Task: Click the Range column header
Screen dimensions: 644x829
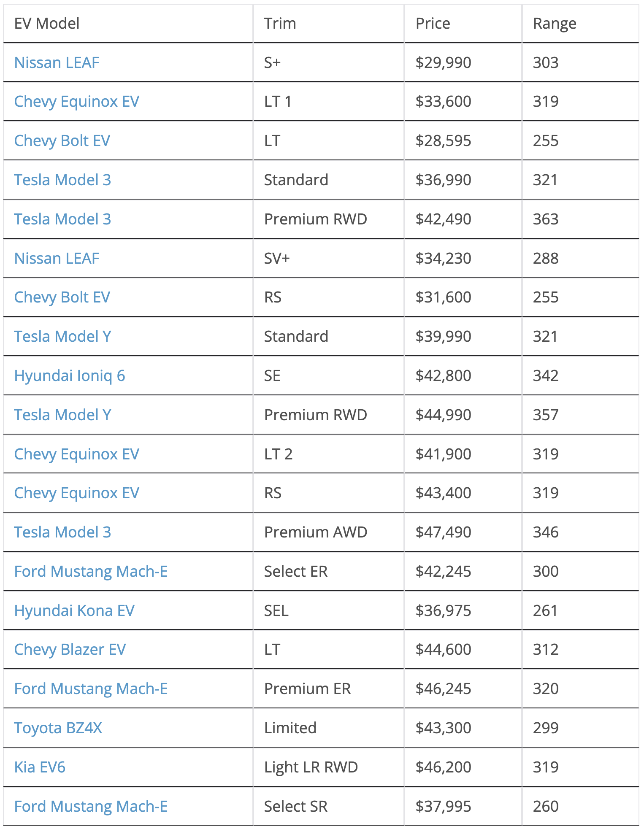Action: pos(555,24)
